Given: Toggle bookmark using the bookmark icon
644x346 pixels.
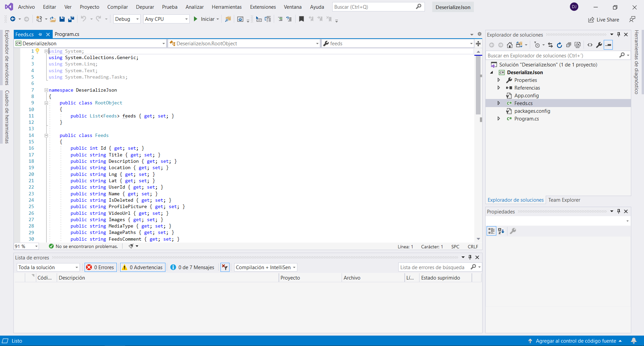Looking at the screenshot, I should (301, 19).
